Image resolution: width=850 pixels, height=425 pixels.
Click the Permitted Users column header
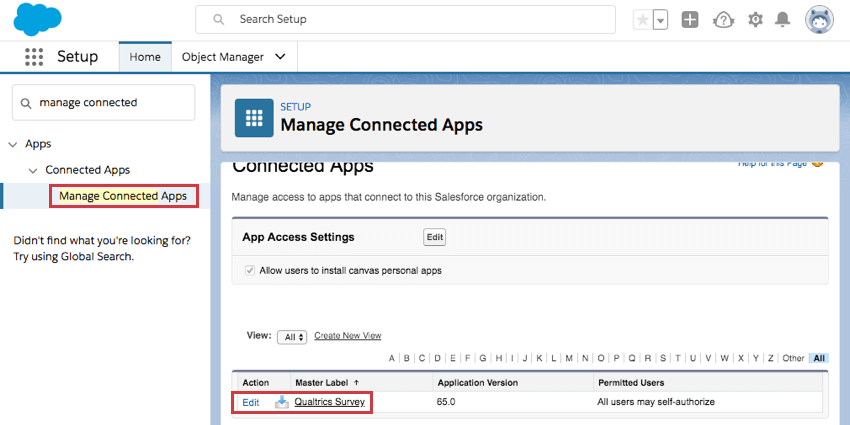pos(631,383)
